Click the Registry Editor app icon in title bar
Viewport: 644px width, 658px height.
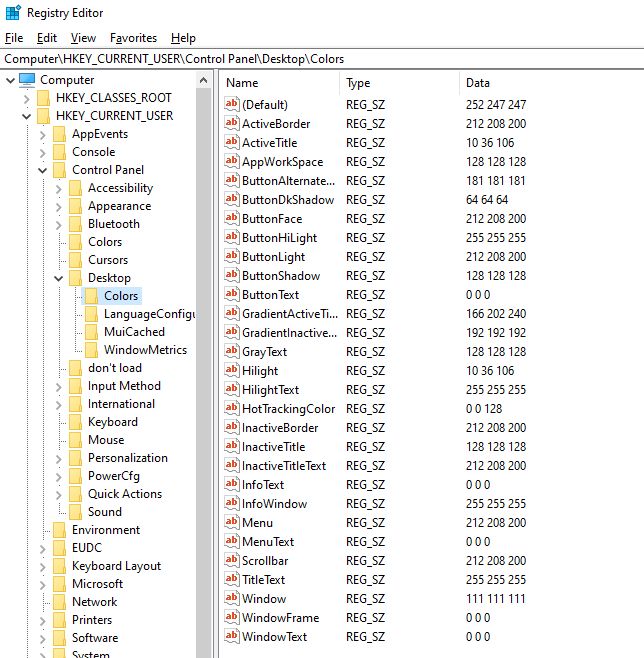pos(13,13)
